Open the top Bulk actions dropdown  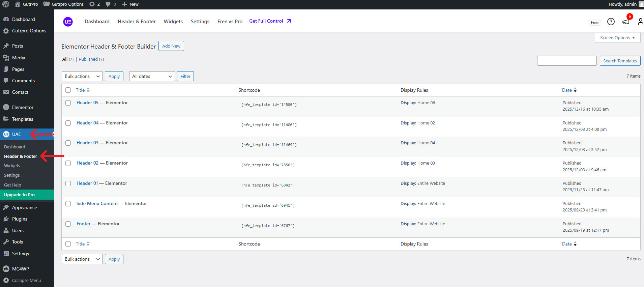coord(82,76)
